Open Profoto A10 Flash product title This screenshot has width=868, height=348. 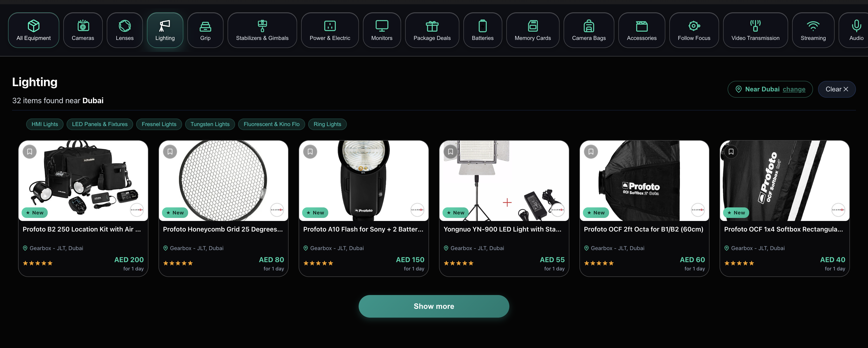pos(363,229)
